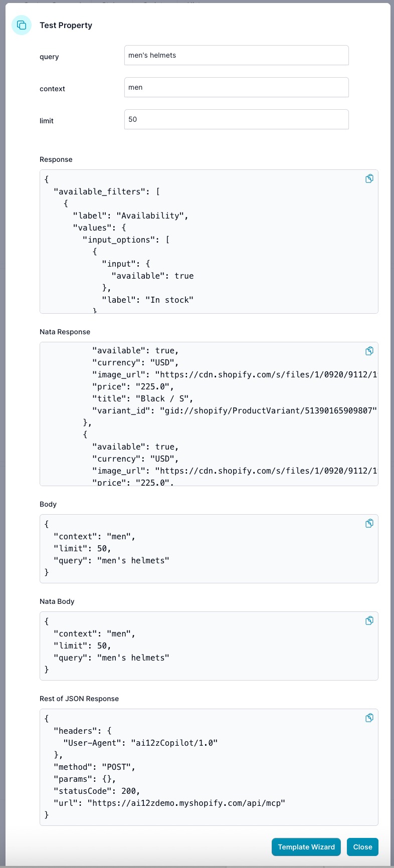The image size is (394, 868).
Task: Copy the Response JSON to clipboard
Action: (369, 178)
